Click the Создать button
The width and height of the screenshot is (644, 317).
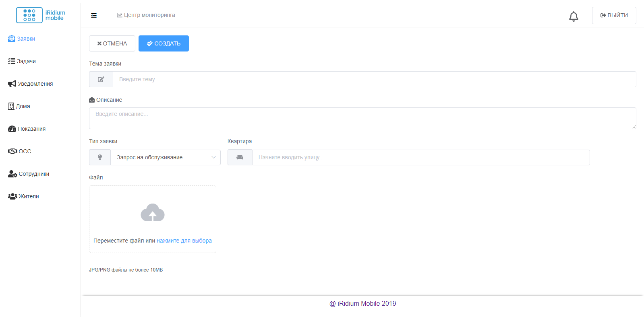[164, 43]
